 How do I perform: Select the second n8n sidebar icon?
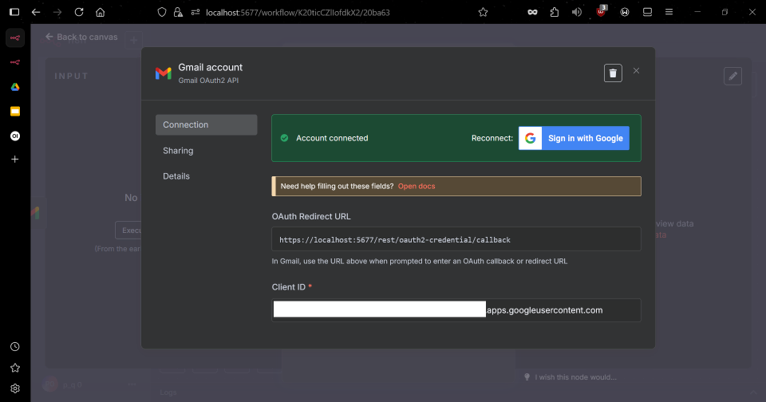click(15, 62)
